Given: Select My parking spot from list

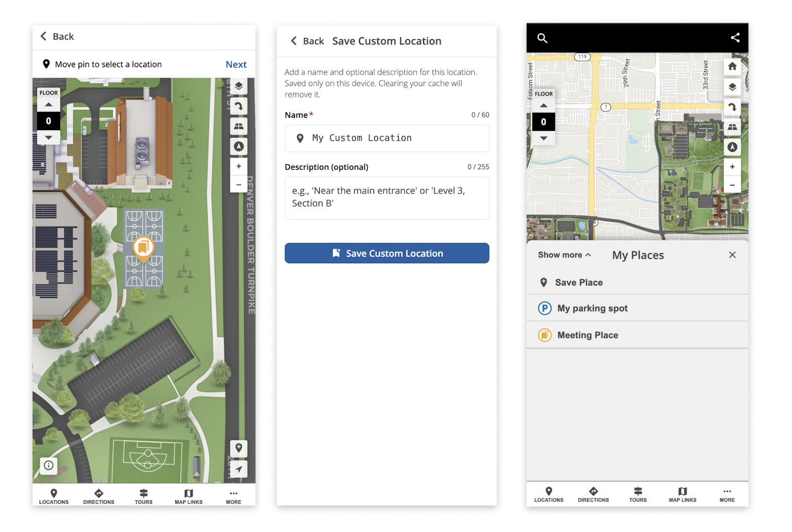Looking at the screenshot, I should (592, 308).
